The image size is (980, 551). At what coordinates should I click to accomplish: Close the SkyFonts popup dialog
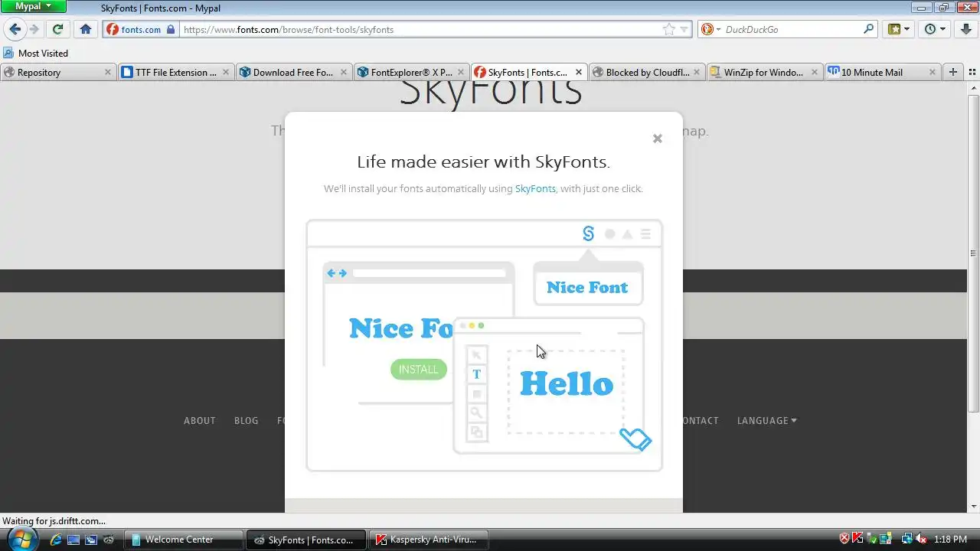coord(657,139)
